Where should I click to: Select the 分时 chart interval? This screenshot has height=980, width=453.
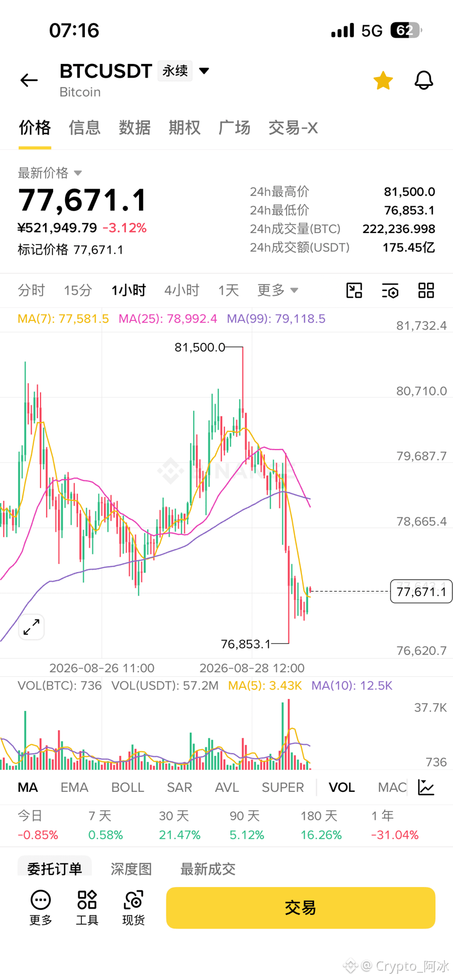coord(31,290)
